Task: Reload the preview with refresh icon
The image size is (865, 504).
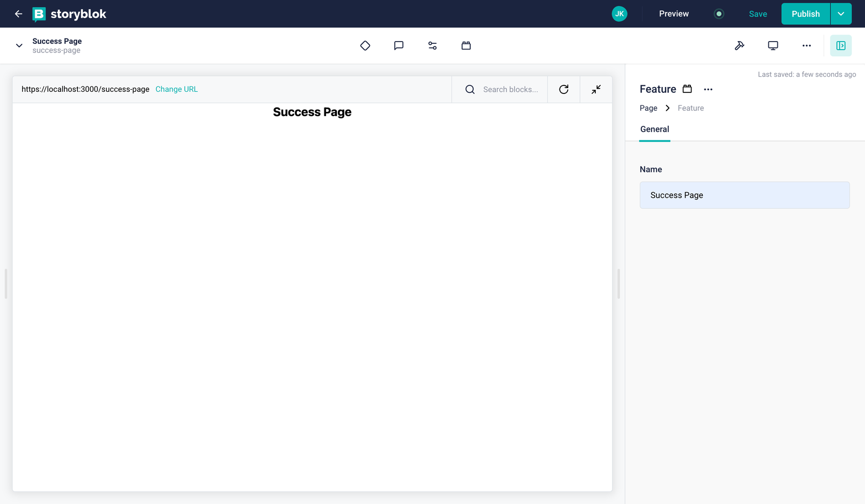Action: (x=564, y=90)
